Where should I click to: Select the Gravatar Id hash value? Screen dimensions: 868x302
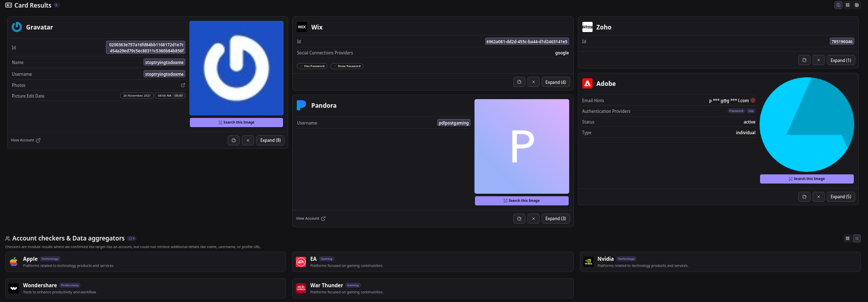[x=146, y=48]
